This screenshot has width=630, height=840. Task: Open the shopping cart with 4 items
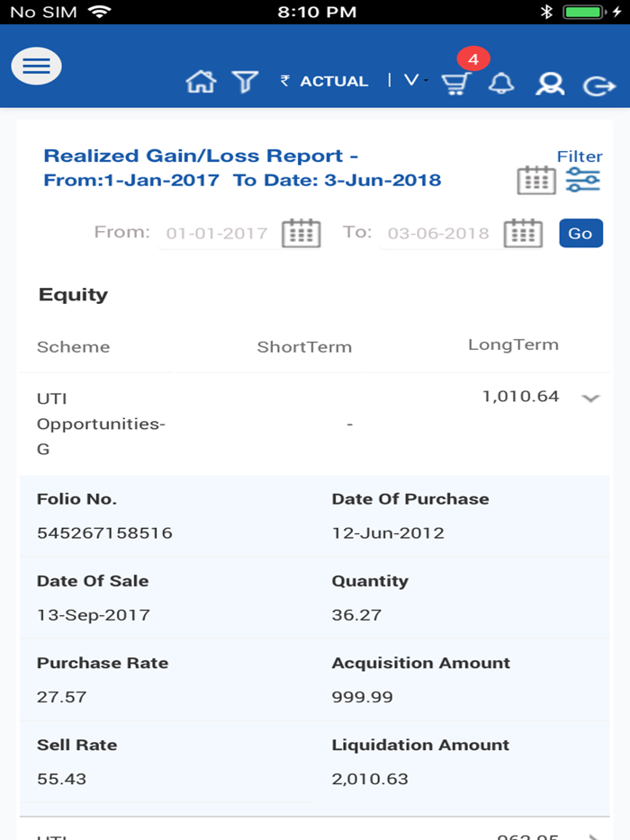[x=455, y=84]
